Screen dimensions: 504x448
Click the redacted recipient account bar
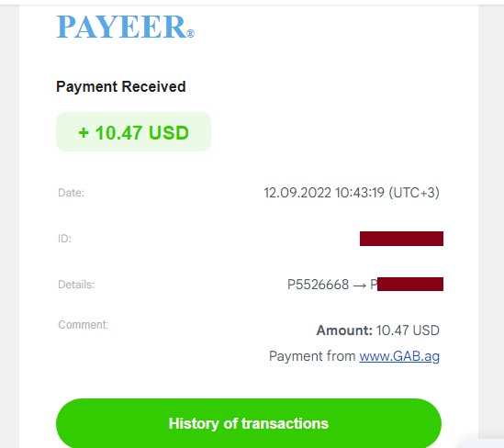(410, 284)
